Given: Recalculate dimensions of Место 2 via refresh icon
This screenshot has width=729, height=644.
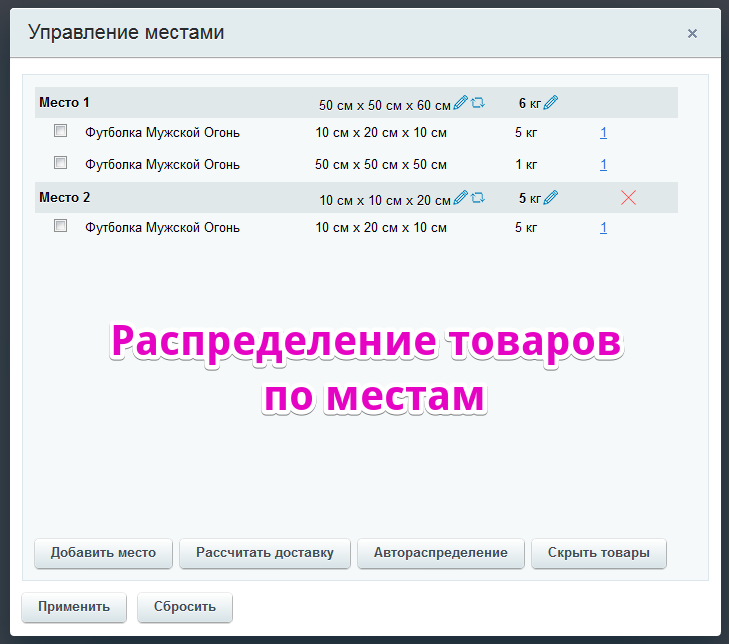Looking at the screenshot, I should click(478, 198).
